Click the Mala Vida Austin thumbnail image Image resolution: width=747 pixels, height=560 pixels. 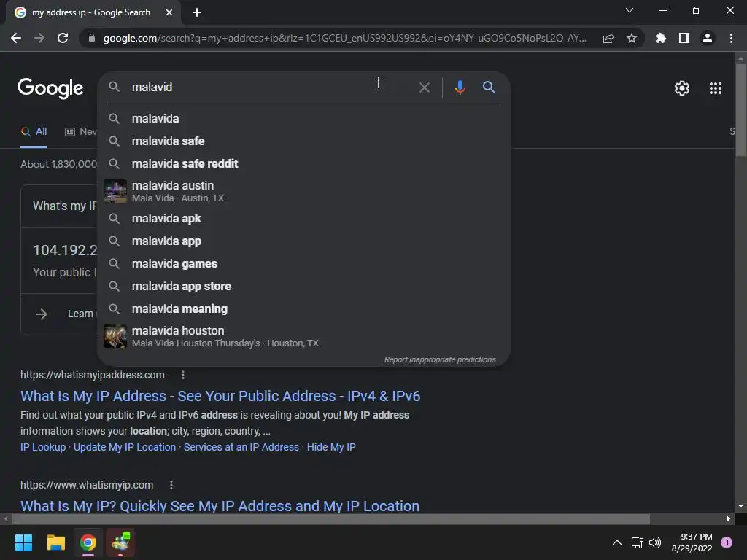pos(115,191)
